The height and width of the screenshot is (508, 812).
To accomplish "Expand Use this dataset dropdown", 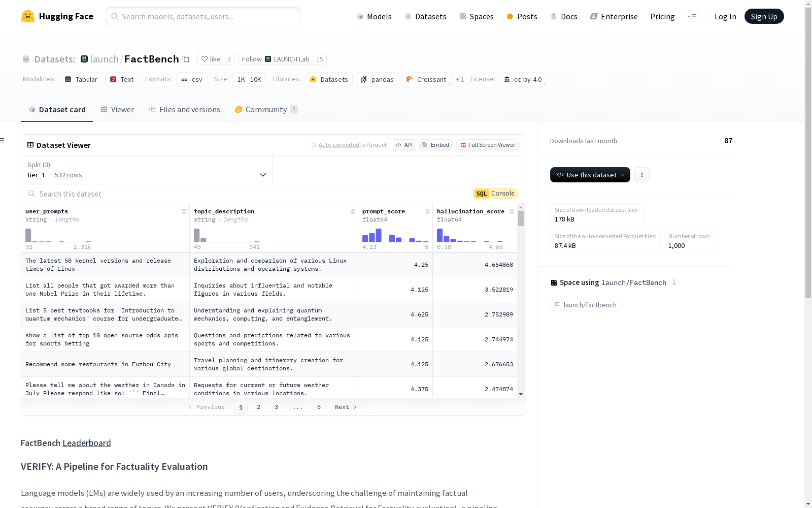I will pyautogui.click(x=590, y=175).
